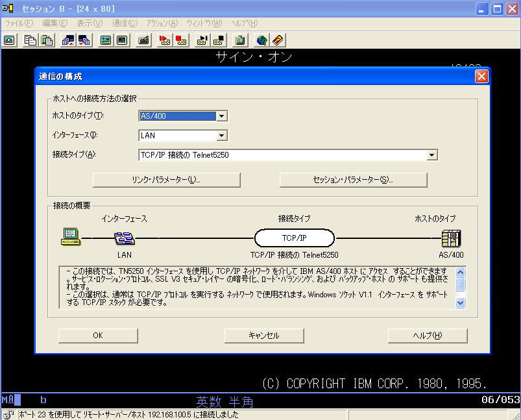Open the 編集(E) menu
The width and height of the screenshot is (521, 420).
click(55, 23)
